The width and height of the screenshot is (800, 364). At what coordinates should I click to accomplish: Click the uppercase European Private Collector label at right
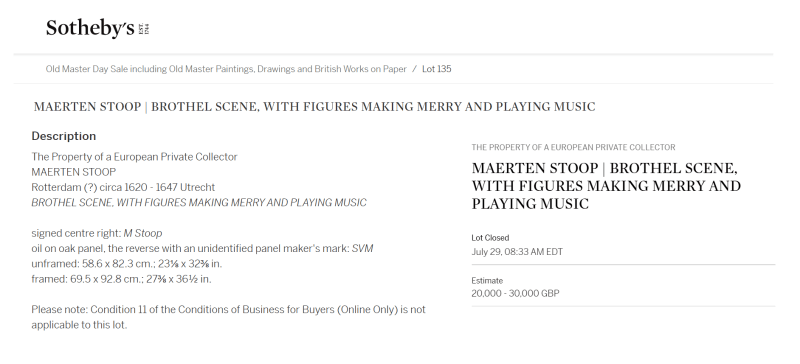coord(573,148)
